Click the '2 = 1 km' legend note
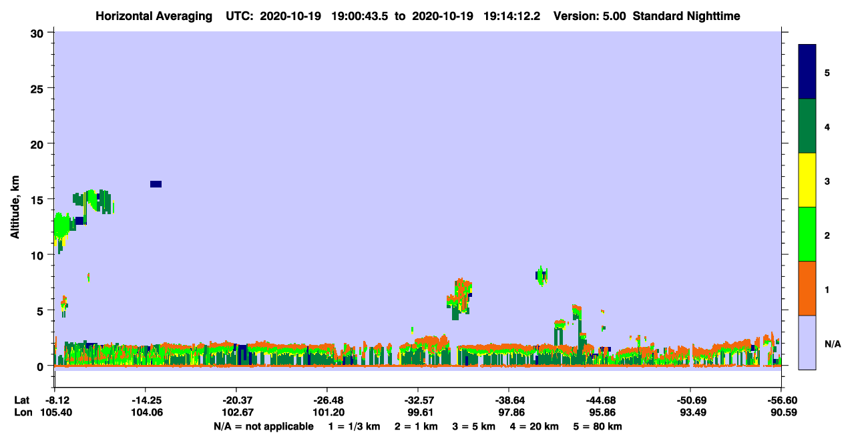The image size is (868, 445). tap(416, 426)
